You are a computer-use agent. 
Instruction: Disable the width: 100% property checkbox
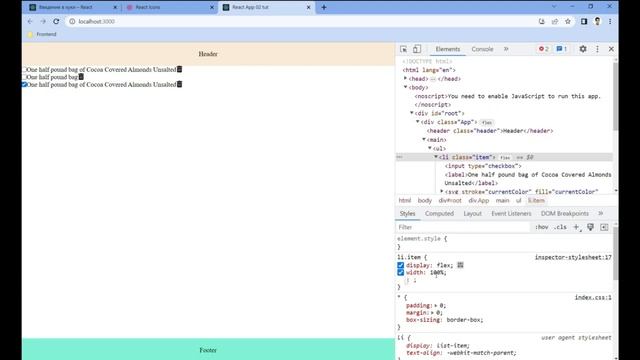coord(400,273)
